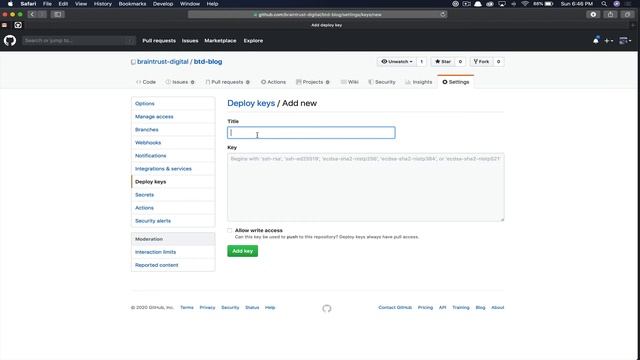The height and width of the screenshot is (360, 640).
Task: Open the repository Security tab
Action: tap(382, 82)
